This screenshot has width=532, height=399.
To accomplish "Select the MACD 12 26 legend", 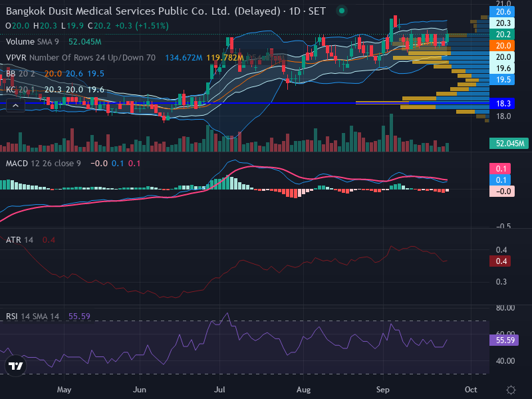I will tap(43, 164).
